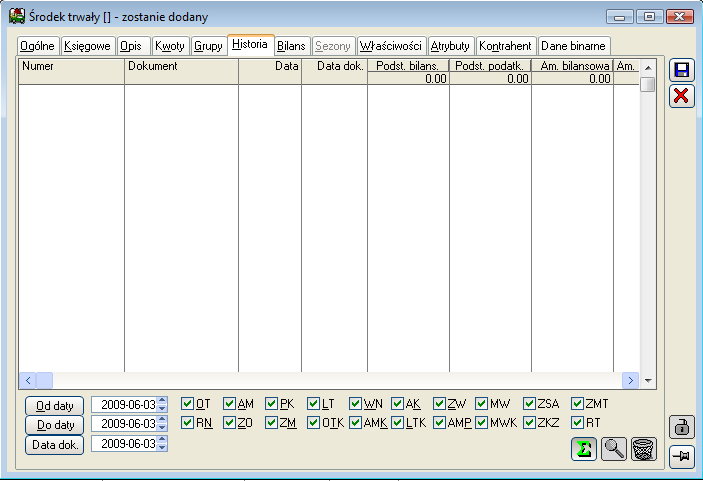Viewport: 703px width, 481px height.
Task: Toggle the ZMT checkbox
Action: pos(577,404)
